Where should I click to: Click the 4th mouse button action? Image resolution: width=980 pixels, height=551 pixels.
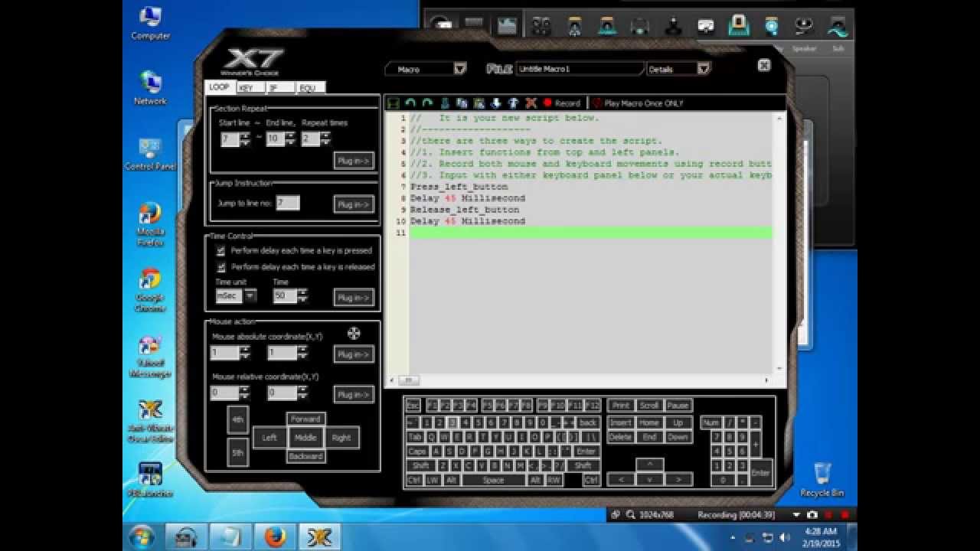(238, 419)
